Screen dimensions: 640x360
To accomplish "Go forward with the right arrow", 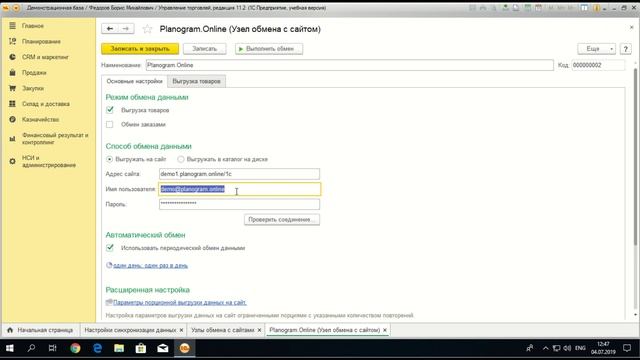I will (x=126, y=29).
